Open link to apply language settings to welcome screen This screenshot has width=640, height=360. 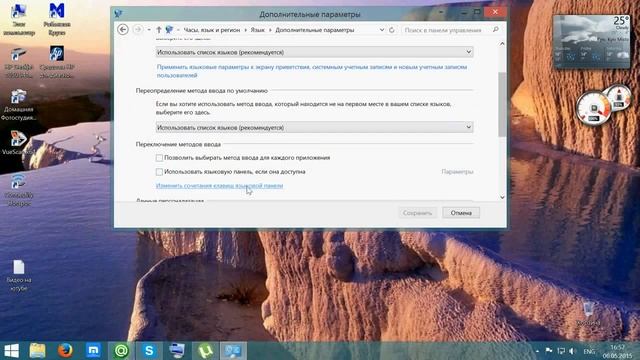point(312,71)
